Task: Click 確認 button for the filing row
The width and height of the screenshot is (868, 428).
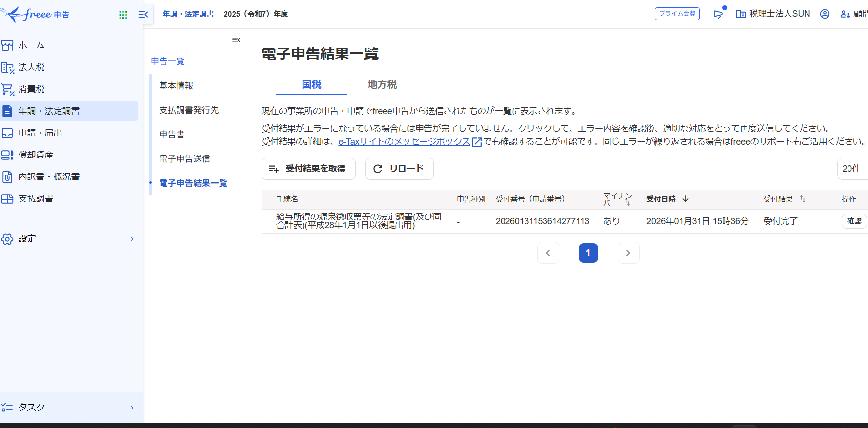Action: point(854,221)
